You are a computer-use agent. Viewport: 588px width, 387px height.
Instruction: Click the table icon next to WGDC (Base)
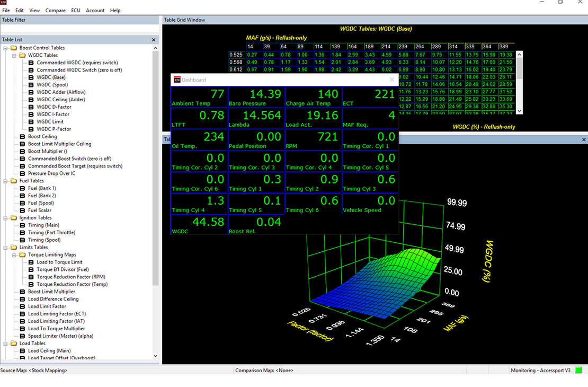coord(31,77)
